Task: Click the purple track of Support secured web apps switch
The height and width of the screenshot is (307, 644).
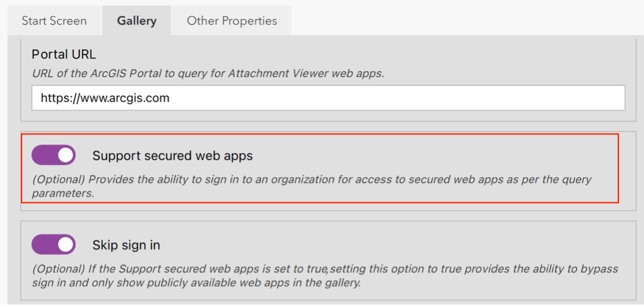Action: [x=42, y=156]
